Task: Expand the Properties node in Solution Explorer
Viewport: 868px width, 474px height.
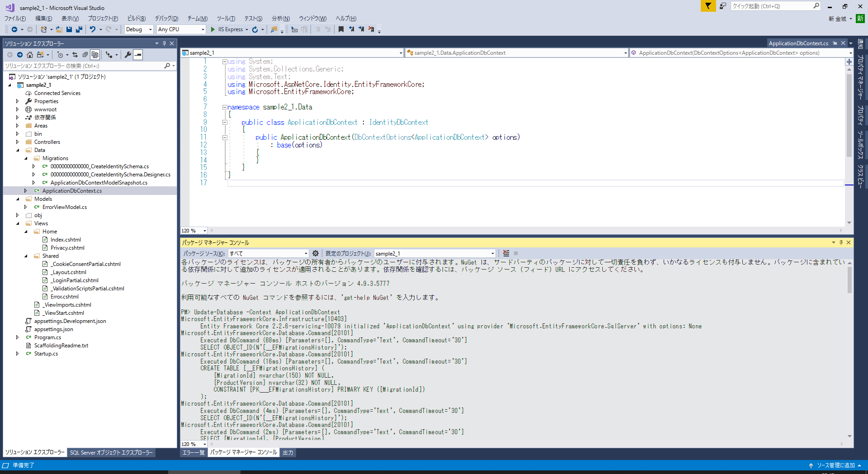Action: (18, 101)
